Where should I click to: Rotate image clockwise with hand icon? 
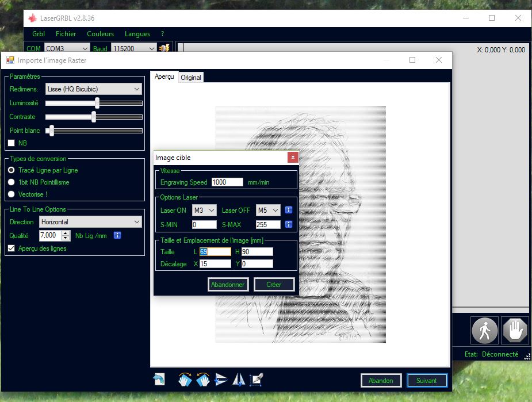coord(185,379)
